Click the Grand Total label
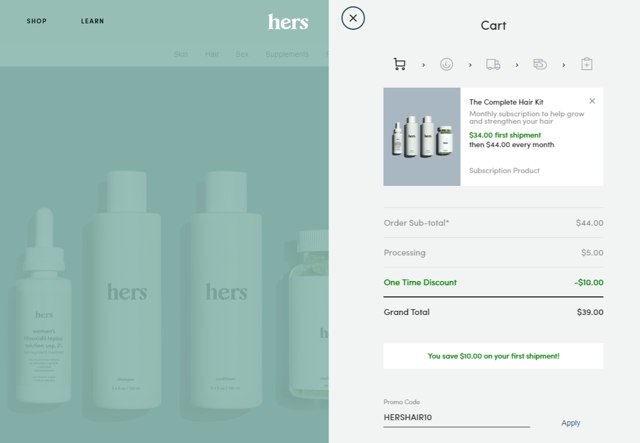This screenshot has width=640, height=443. 407,312
